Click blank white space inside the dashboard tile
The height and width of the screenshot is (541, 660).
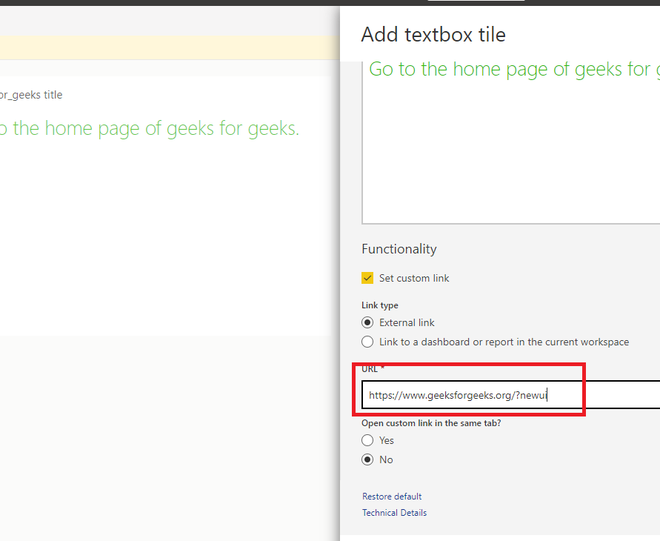tap(170, 240)
